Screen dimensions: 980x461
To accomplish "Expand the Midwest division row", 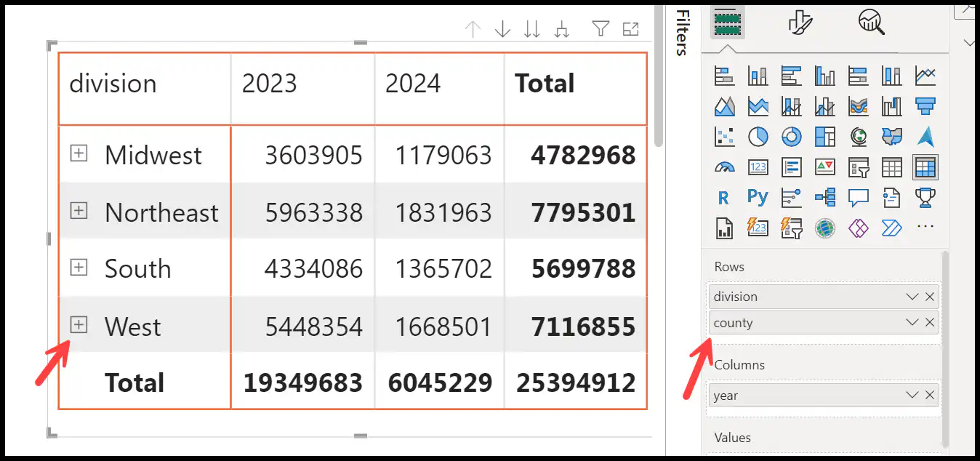I will coord(79,153).
